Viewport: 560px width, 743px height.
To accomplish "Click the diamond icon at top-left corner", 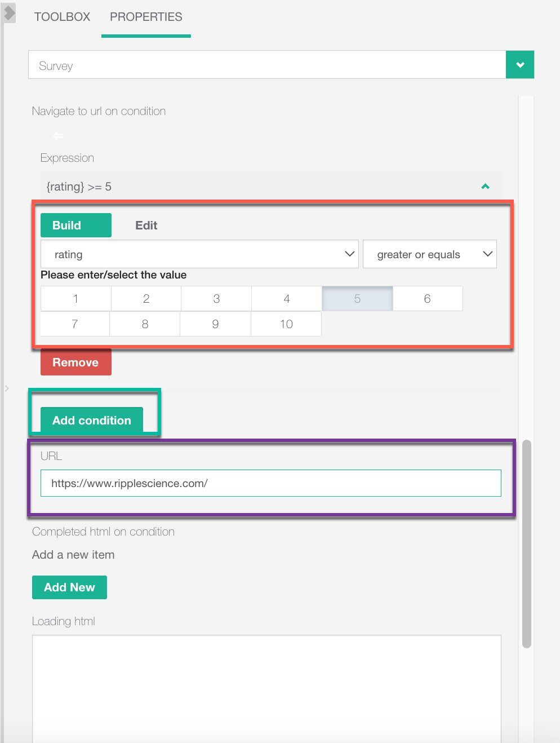I will (9, 14).
